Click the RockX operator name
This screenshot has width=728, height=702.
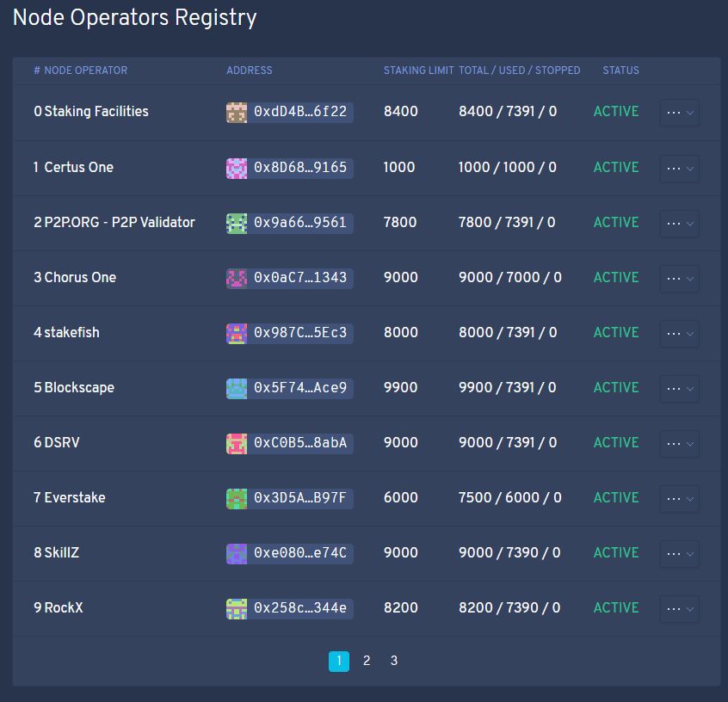pyautogui.click(x=64, y=607)
